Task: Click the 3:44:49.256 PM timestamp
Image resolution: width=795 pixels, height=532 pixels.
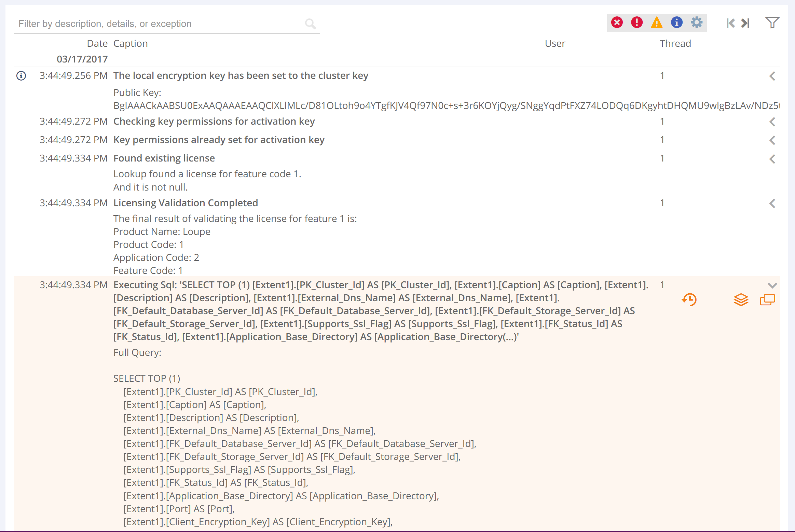Action: pos(73,75)
